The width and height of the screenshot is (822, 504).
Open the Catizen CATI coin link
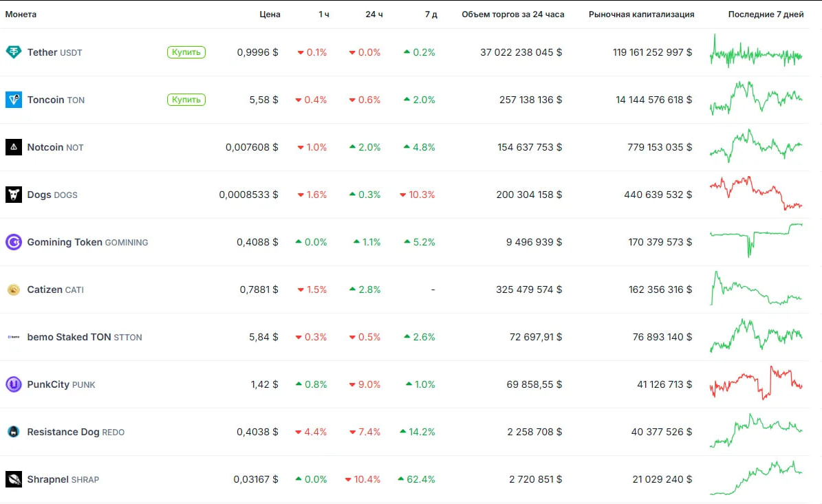[55, 289]
